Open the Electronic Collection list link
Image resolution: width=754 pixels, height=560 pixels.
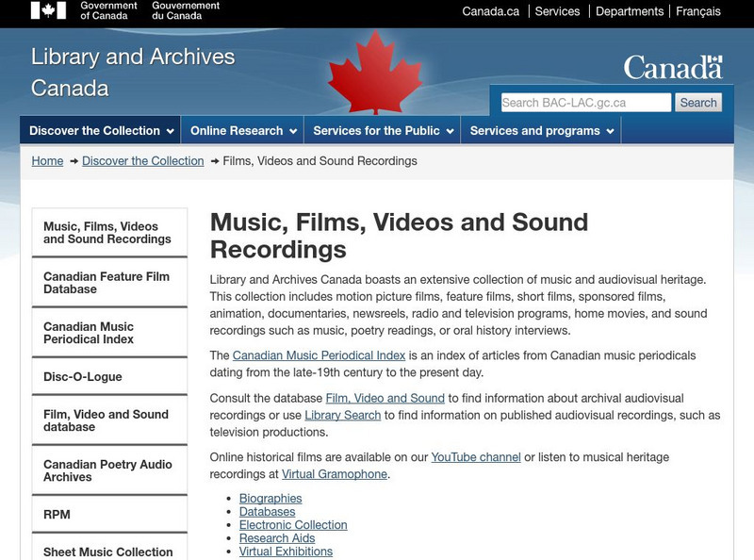click(293, 525)
